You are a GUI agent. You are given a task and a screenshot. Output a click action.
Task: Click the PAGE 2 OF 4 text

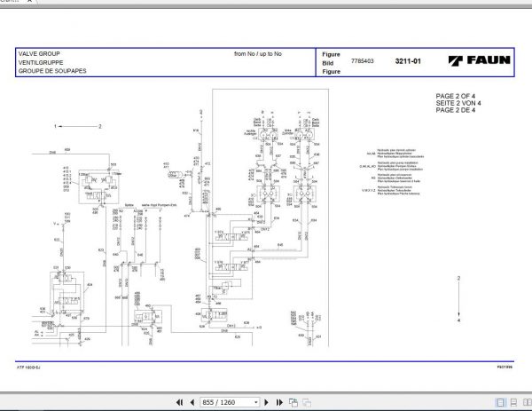[x=456, y=96]
